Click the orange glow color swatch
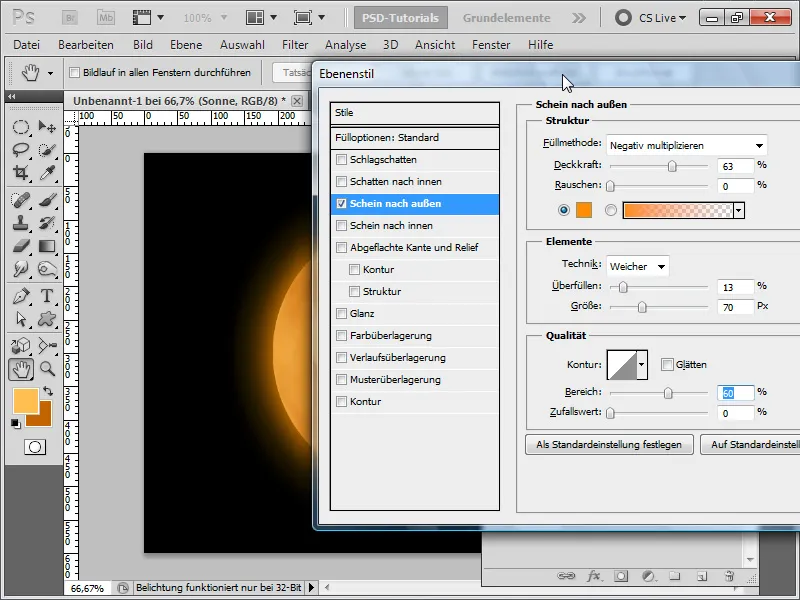Image resolution: width=800 pixels, height=600 pixels. click(584, 210)
